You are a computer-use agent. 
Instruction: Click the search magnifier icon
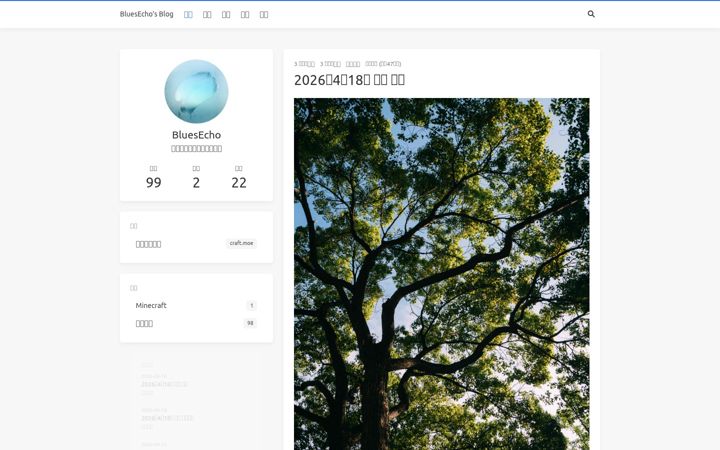click(591, 14)
